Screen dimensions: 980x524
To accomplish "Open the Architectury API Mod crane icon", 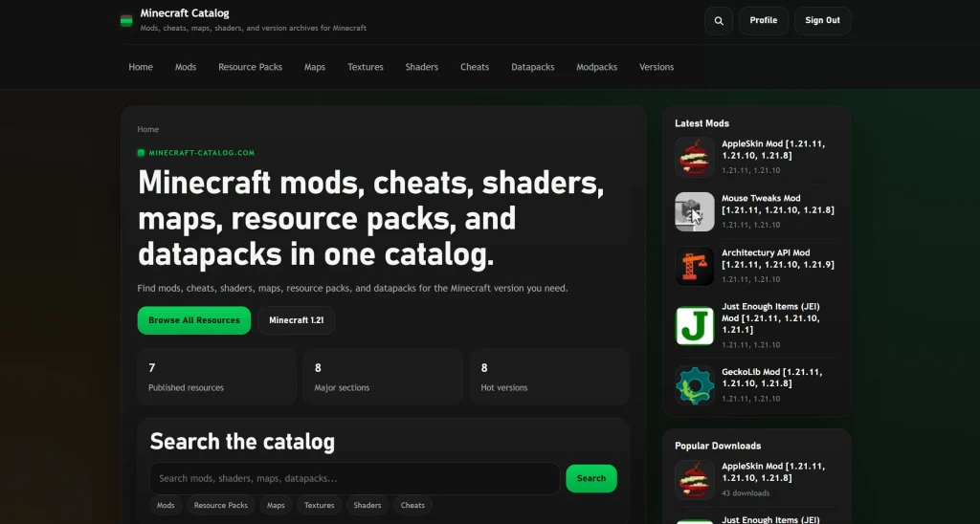I will click(695, 266).
